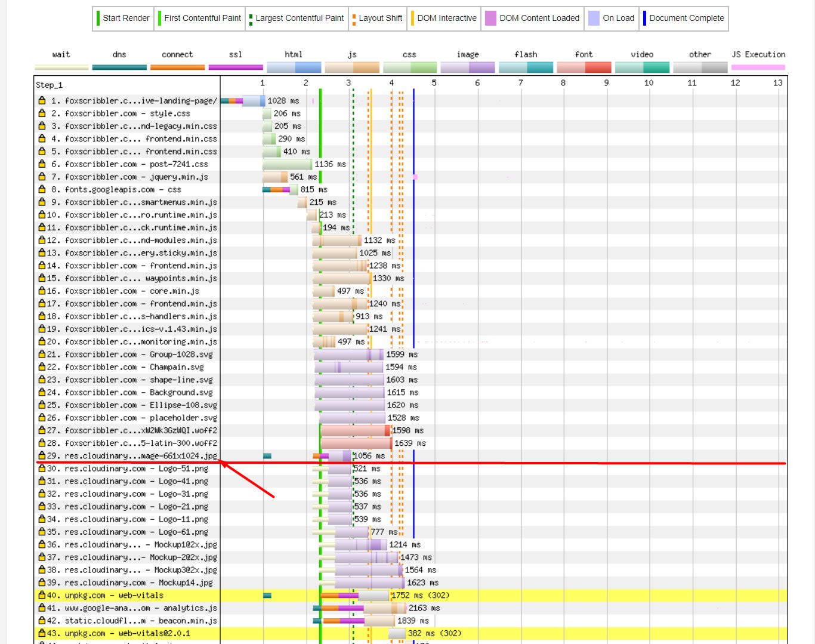The width and height of the screenshot is (815, 644).
Task: Click the row 23 shape-line.svg request label
Action: pos(138,379)
